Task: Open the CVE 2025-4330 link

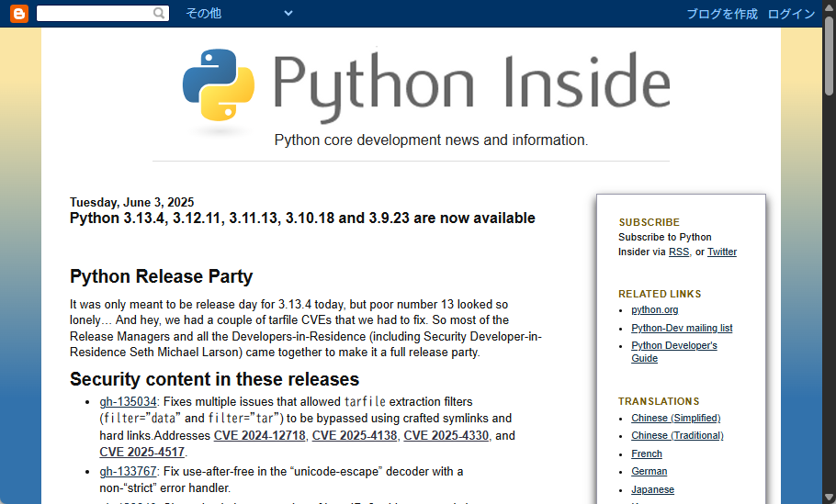Action: pos(446,435)
